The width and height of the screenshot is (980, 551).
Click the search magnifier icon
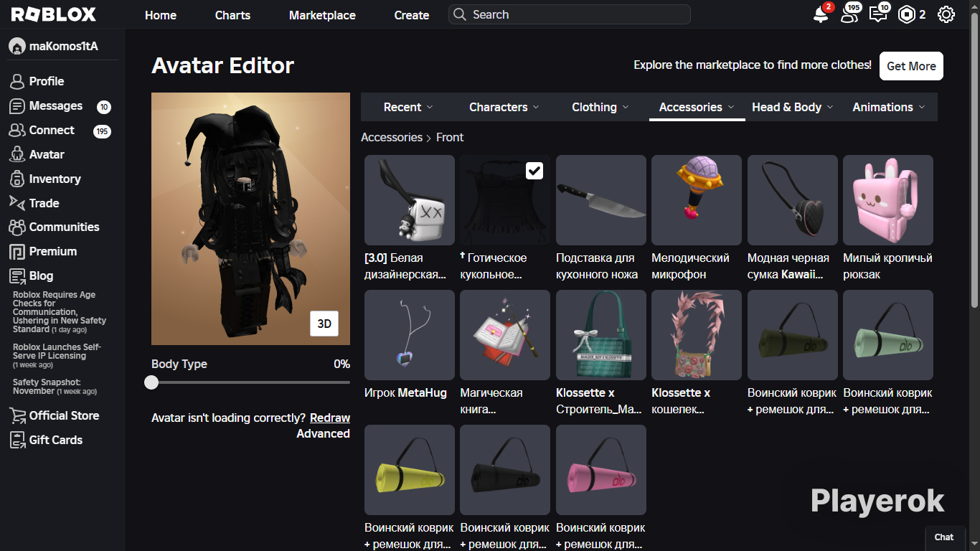[x=460, y=14]
